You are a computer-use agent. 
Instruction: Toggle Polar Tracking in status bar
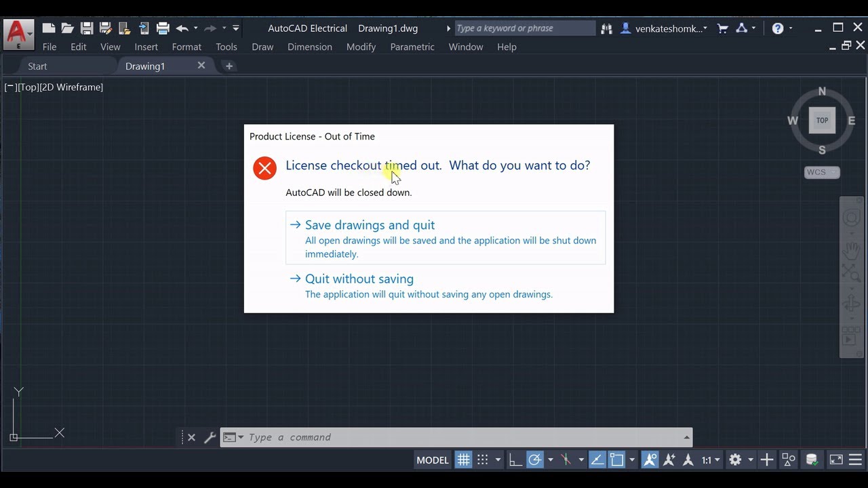tap(535, 460)
